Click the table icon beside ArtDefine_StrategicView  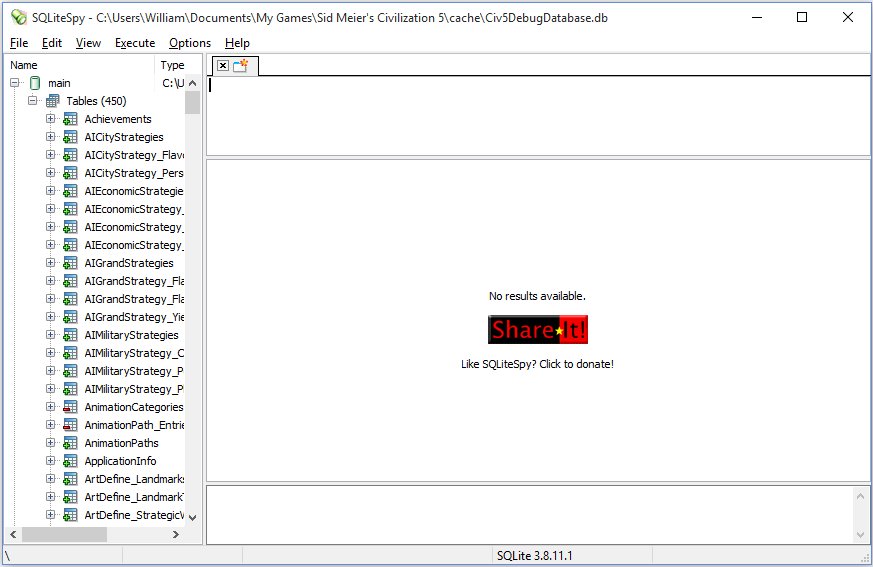click(x=70, y=515)
